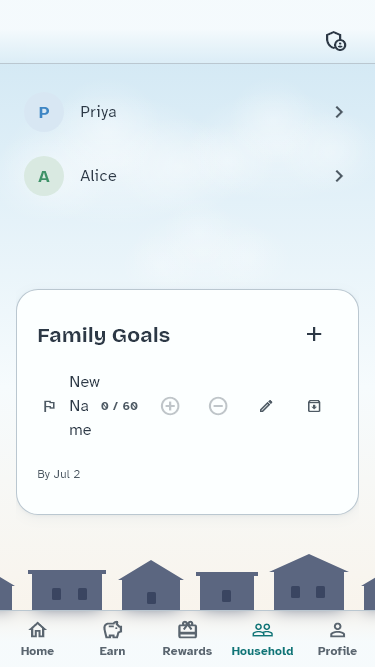Open Priya's avatar
The width and height of the screenshot is (375, 667).
tap(44, 112)
